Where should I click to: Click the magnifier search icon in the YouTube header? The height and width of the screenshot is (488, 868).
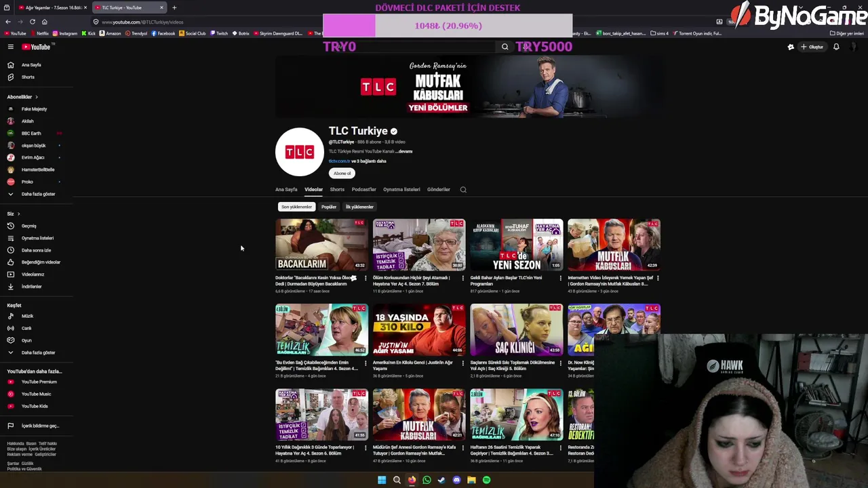[505, 47]
